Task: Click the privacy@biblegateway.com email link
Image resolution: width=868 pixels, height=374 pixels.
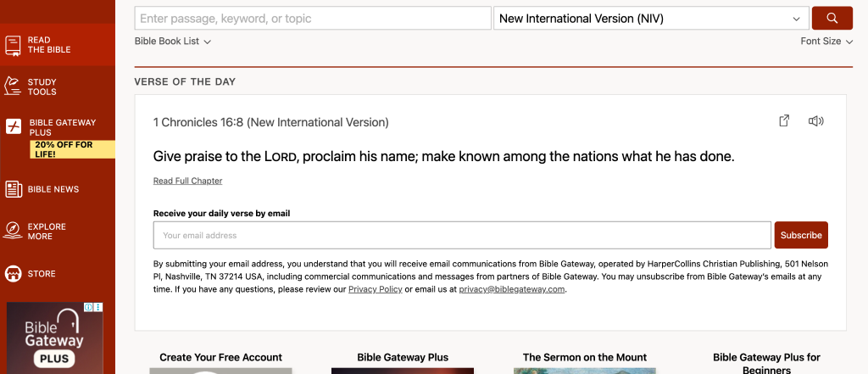Action: (511, 289)
